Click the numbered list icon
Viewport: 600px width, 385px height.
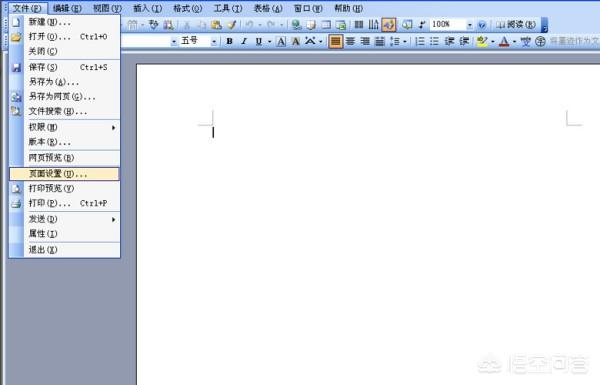click(x=420, y=41)
